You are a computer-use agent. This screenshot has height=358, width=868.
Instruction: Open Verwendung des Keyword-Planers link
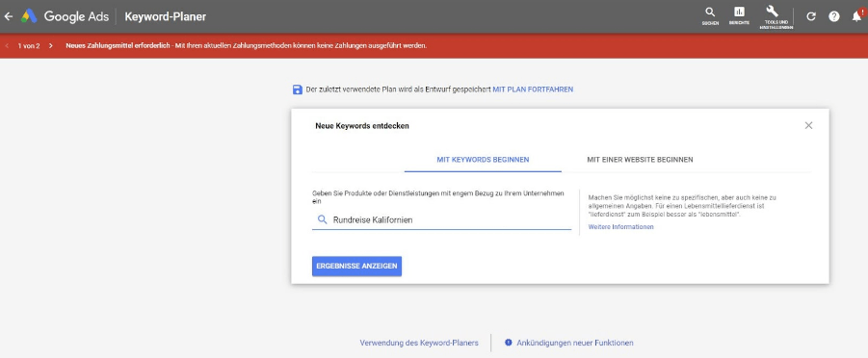point(419,343)
